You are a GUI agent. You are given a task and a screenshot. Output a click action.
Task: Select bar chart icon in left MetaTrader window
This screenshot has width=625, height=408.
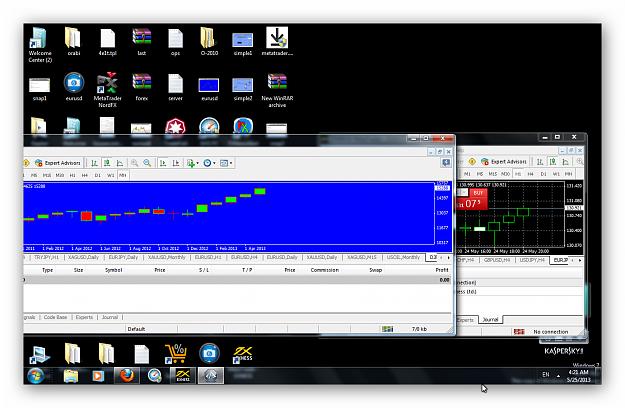coord(94,163)
